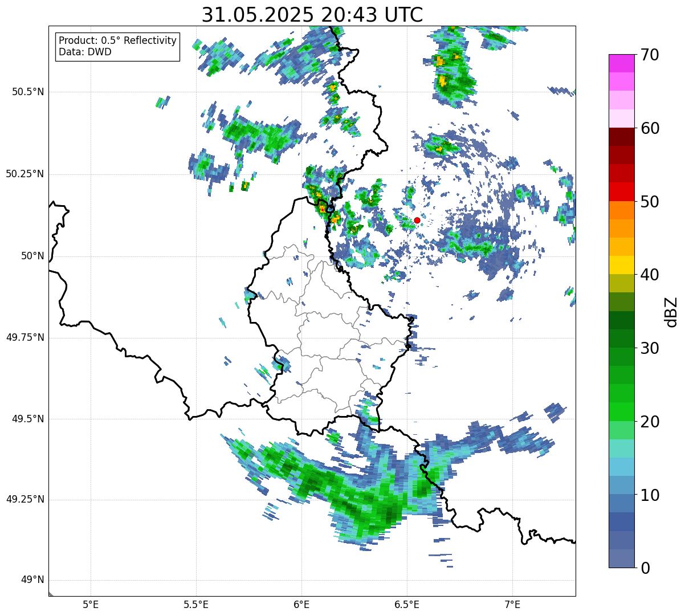Click the 5°E longitude label
This screenshot has height=616, width=685.
tap(91, 604)
